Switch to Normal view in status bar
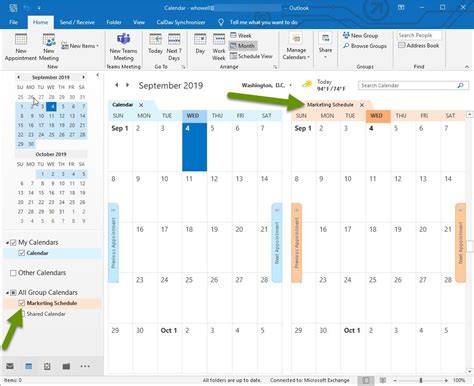 point(366,380)
